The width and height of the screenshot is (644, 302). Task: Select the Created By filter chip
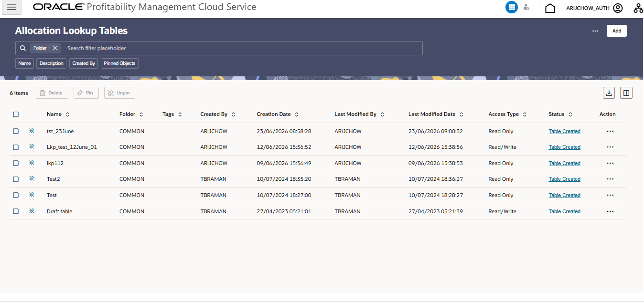[84, 63]
